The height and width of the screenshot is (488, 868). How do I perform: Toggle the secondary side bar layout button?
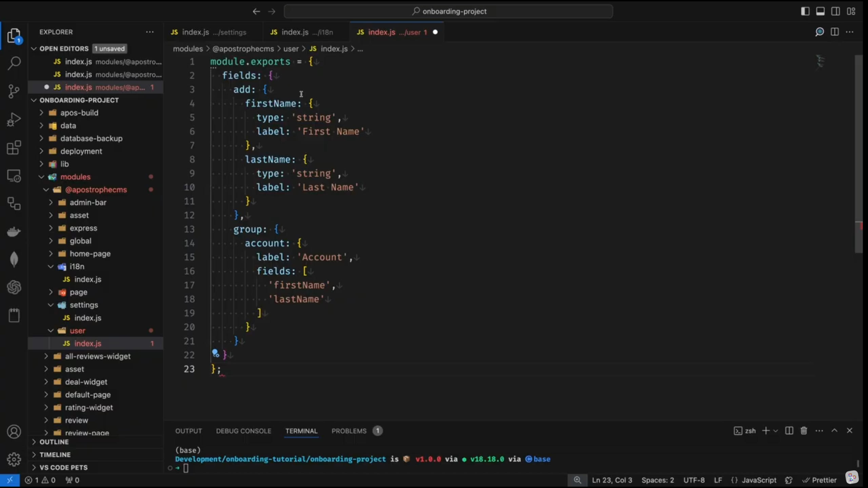coord(836,11)
